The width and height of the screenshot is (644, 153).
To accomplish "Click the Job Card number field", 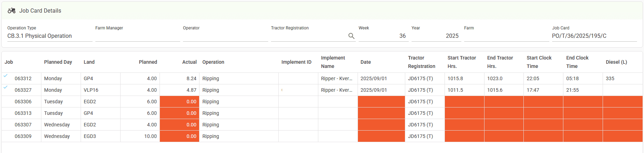I will pyautogui.click(x=594, y=36).
